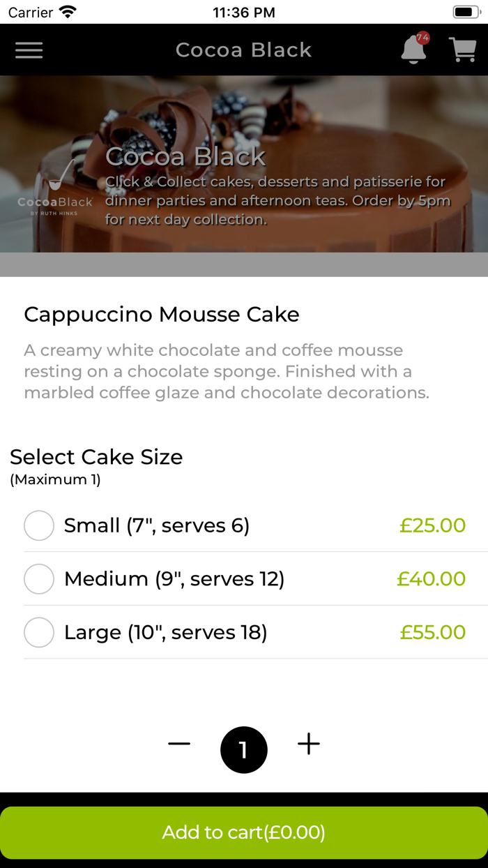This screenshot has height=868, width=488.
Task: Tap the Select Cake Size heading
Action: 96,457
